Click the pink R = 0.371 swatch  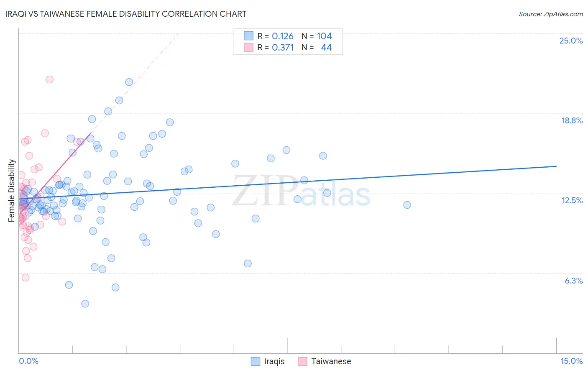pyautogui.click(x=248, y=47)
